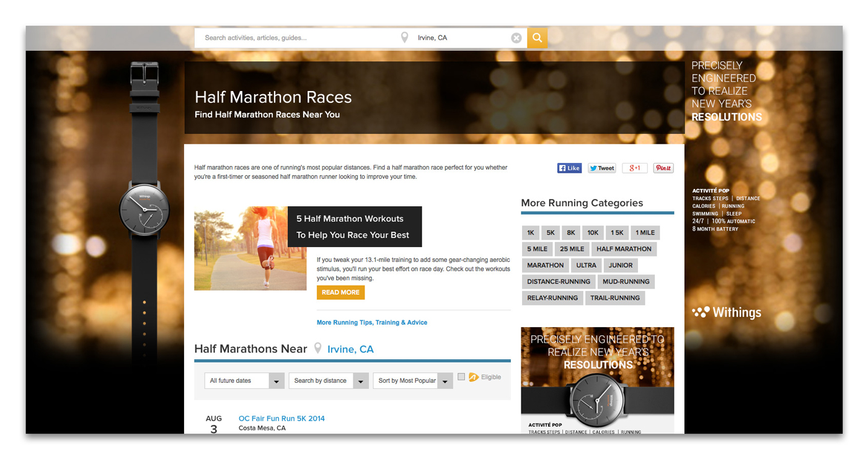Expand the Search by distance dropdown
Image resolution: width=868 pixels, height=459 pixels.
(x=329, y=381)
